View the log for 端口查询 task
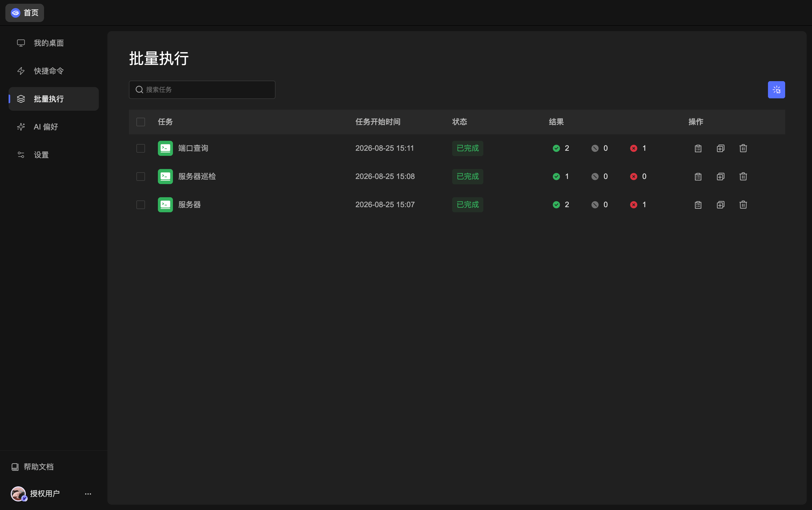 (698, 148)
